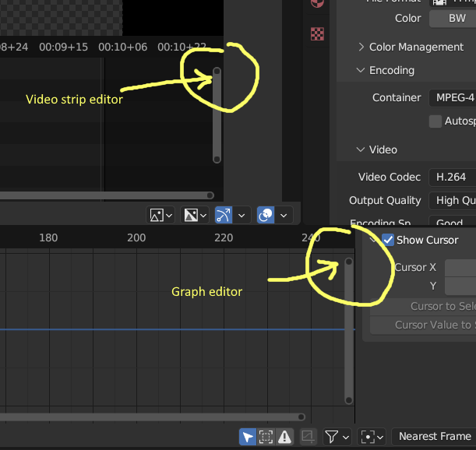Click timecode 00:10+06 on sequencer ruler
The height and width of the screenshot is (450, 476).
122,47
